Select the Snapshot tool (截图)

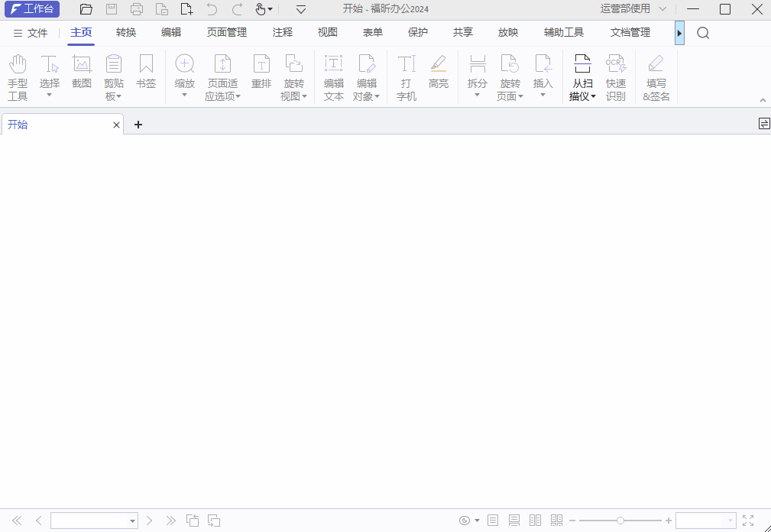click(82, 75)
